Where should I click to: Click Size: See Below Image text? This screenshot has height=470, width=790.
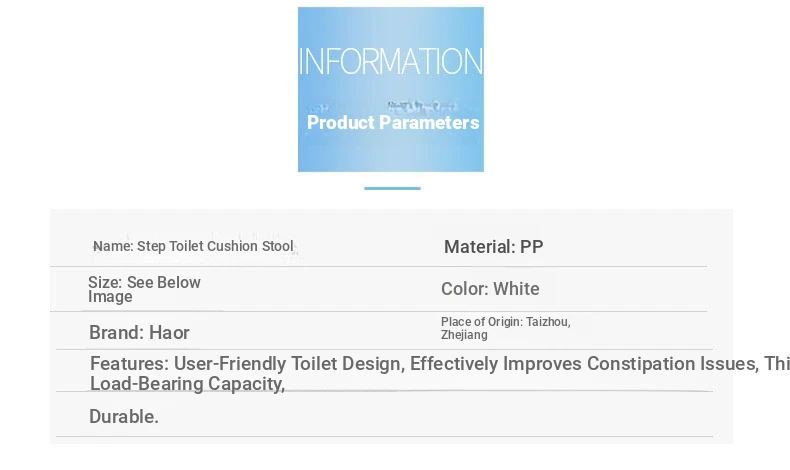144,289
